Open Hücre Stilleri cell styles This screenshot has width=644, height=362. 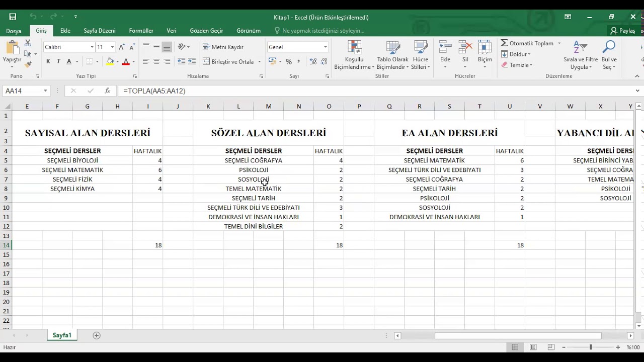[x=421, y=55]
